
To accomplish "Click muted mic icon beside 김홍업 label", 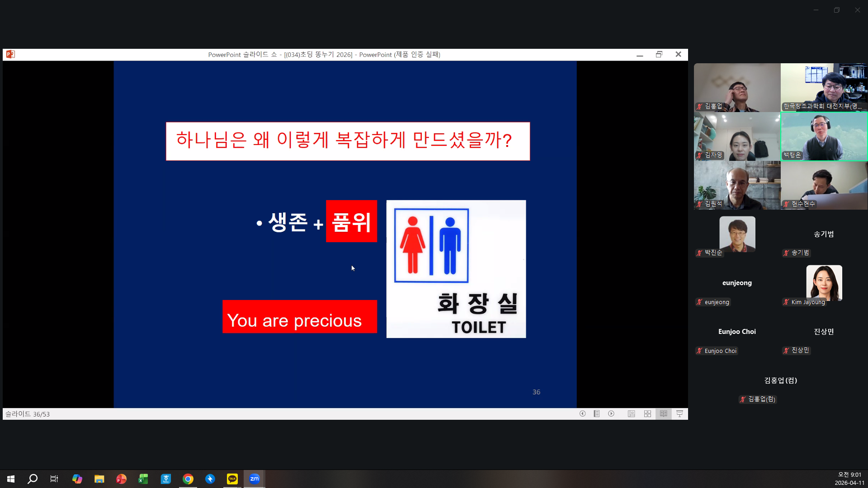I will coord(699,106).
